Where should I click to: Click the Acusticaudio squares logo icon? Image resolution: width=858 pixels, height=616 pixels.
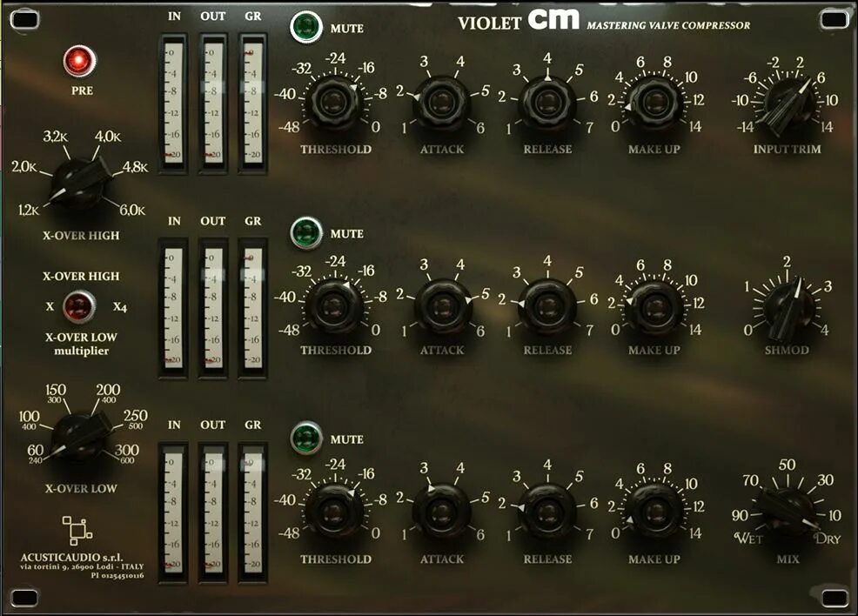click(x=77, y=530)
